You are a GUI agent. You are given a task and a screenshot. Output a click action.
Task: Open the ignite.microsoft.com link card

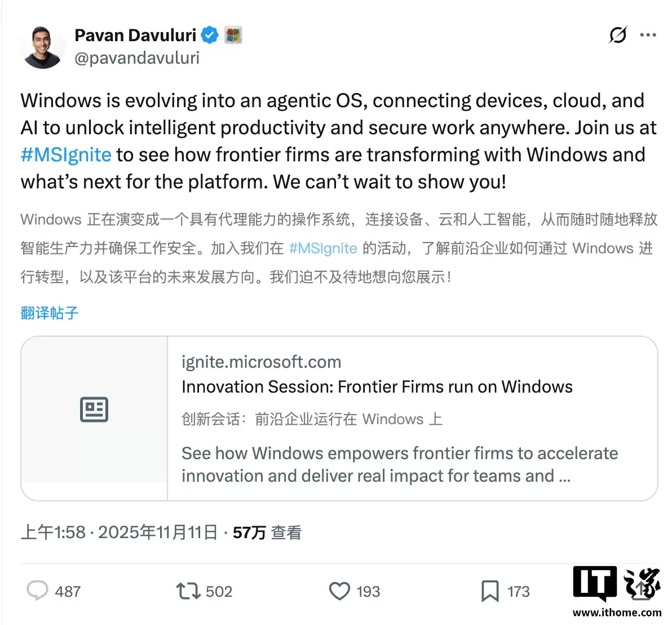coord(261,362)
